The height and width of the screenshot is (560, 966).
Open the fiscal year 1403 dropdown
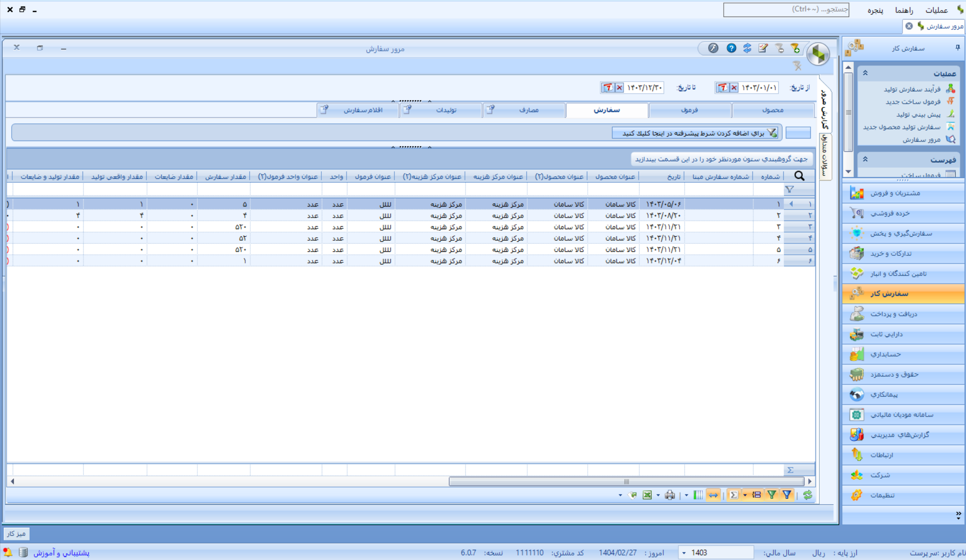click(684, 553)
